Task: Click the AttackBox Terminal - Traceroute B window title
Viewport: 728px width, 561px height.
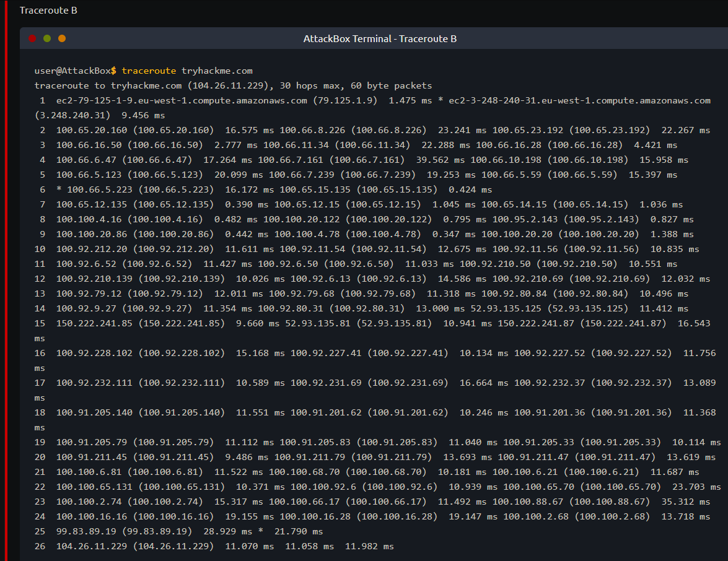Action: point(380,39)
